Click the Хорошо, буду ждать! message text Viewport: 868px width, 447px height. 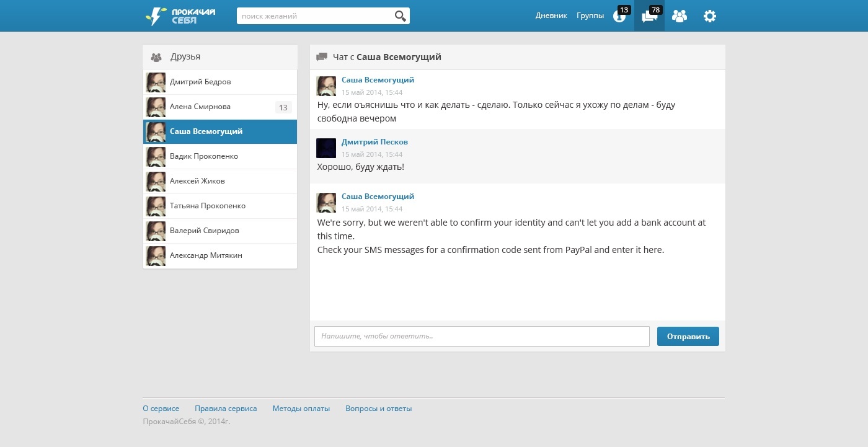361,167
